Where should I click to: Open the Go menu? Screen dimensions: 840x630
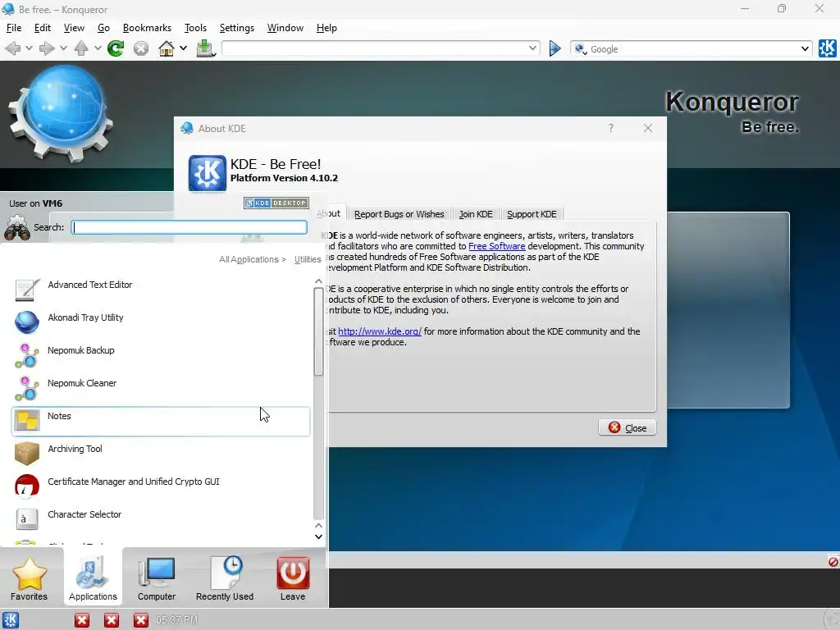pyautogui.click(x=103, y=28)
